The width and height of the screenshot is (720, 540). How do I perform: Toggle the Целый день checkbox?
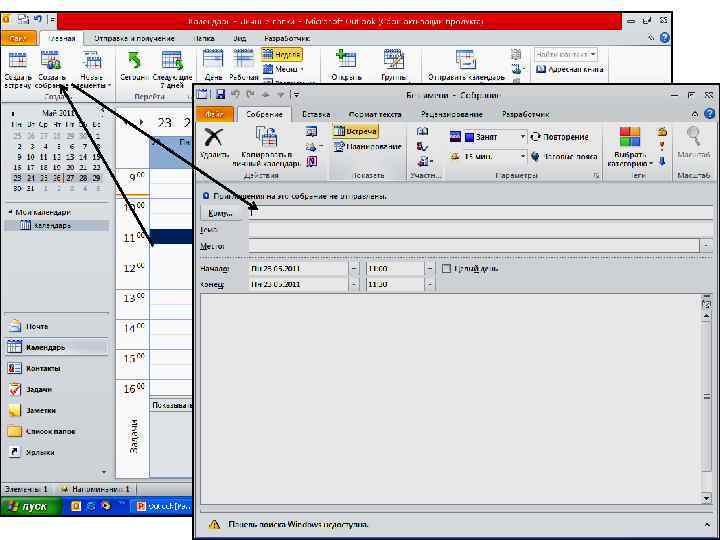click(446, 269)
